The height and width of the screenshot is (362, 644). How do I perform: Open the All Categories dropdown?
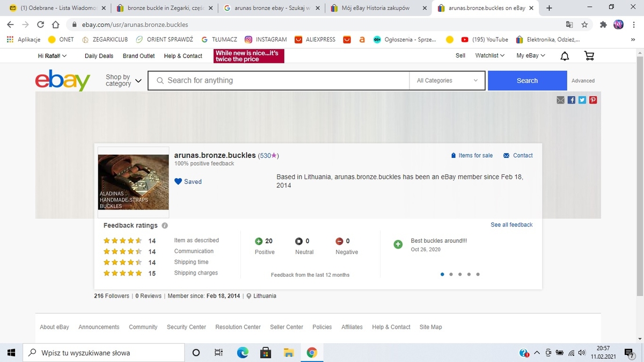pyautogui.click(x=447, y=81)
